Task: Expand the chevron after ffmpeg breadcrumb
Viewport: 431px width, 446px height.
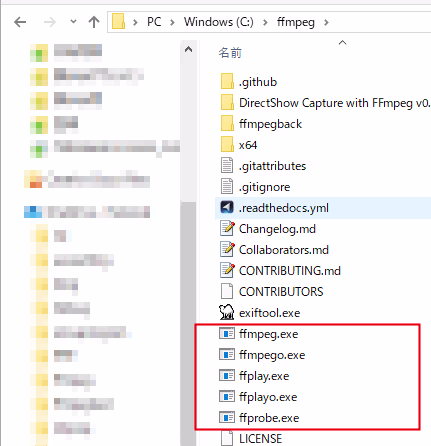Action: (x=326, y=22)
